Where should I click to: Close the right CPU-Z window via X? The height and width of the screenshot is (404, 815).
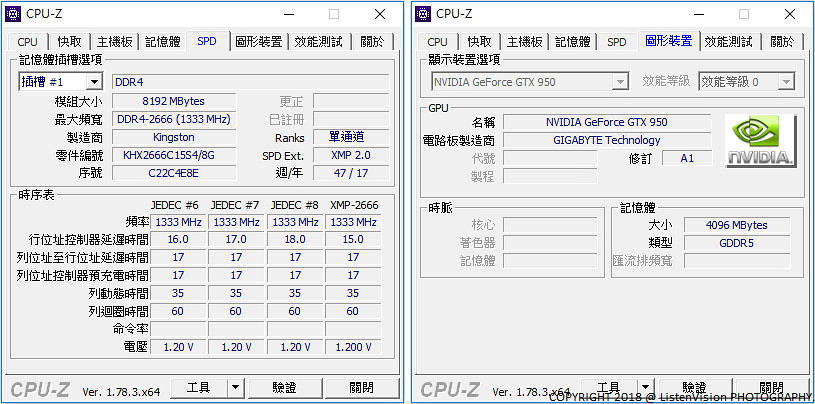[x=790, y=14]
